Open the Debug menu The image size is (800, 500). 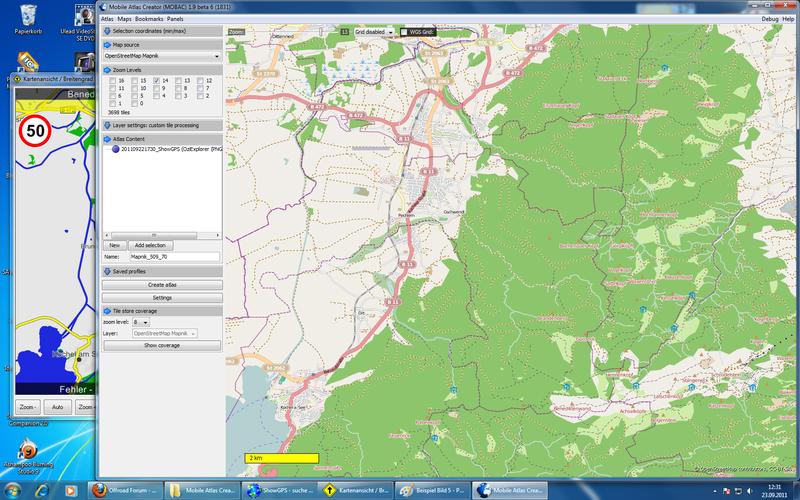[770, 19]
